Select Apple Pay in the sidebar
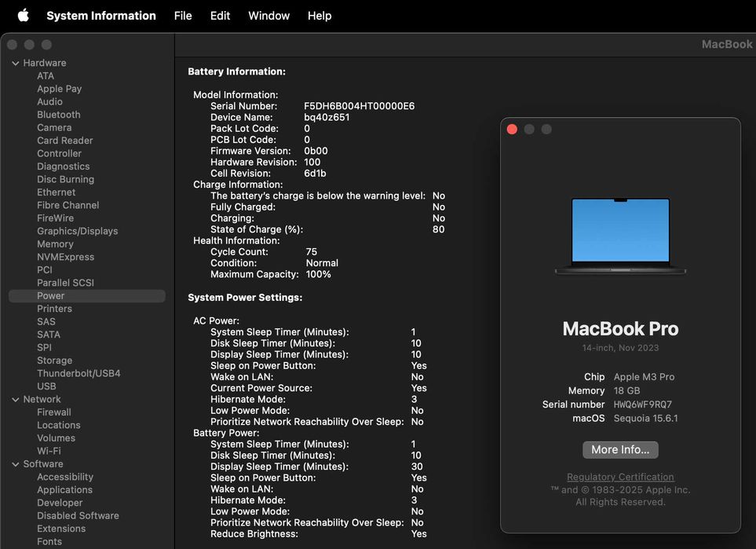756x549 pixels. pyautogui.click(x=60, y=89)
